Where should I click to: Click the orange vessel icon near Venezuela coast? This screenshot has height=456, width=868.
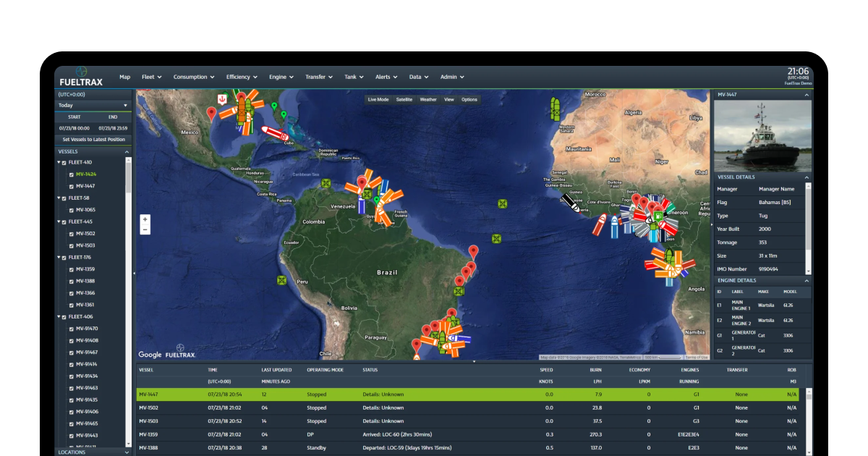click(x=353, y=187)
